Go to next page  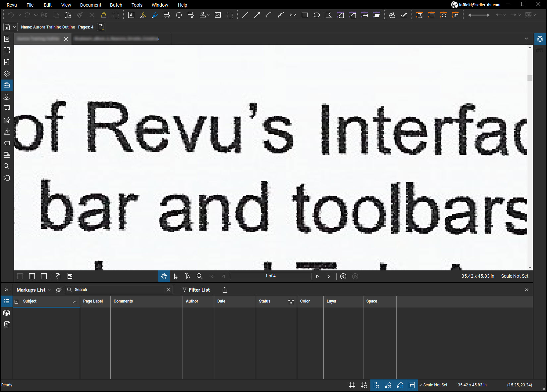click(x=317, y=276)
